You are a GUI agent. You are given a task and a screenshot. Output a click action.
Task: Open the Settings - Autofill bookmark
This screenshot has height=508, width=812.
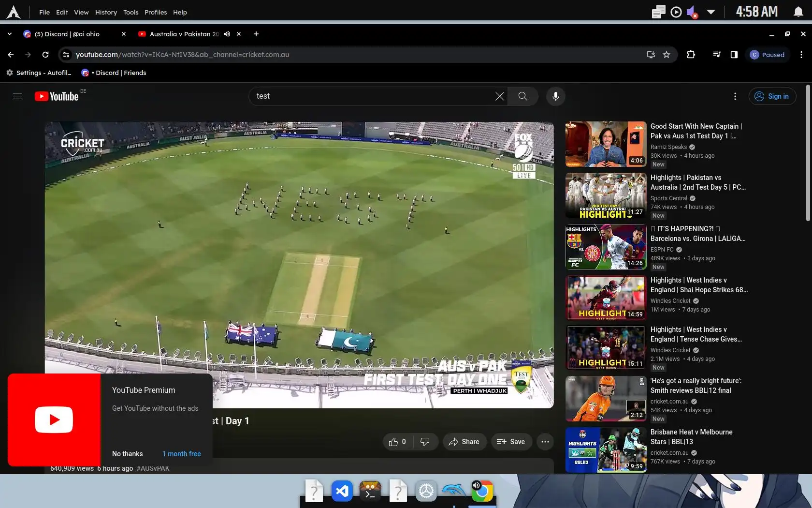(x=39, y=73)
